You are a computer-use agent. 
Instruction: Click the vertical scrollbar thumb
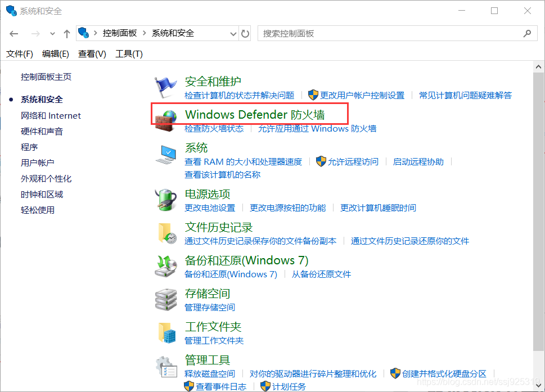pos(539,211)
